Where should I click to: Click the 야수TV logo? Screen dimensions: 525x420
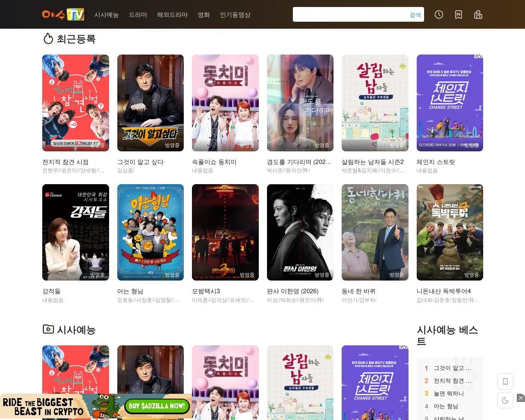63,14
